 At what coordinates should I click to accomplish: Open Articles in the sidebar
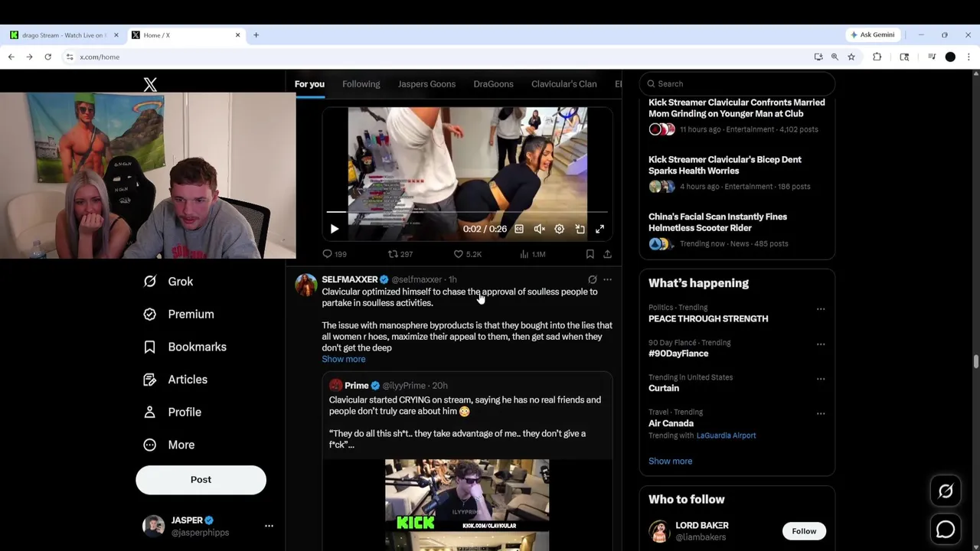pyautogui.click(x=176, y=380)
